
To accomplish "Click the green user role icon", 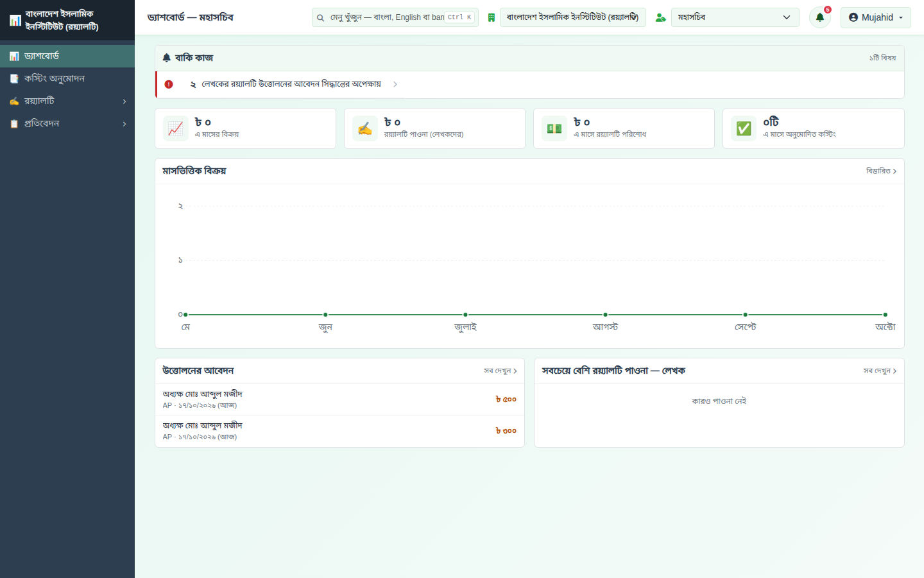I will point(660,17).
